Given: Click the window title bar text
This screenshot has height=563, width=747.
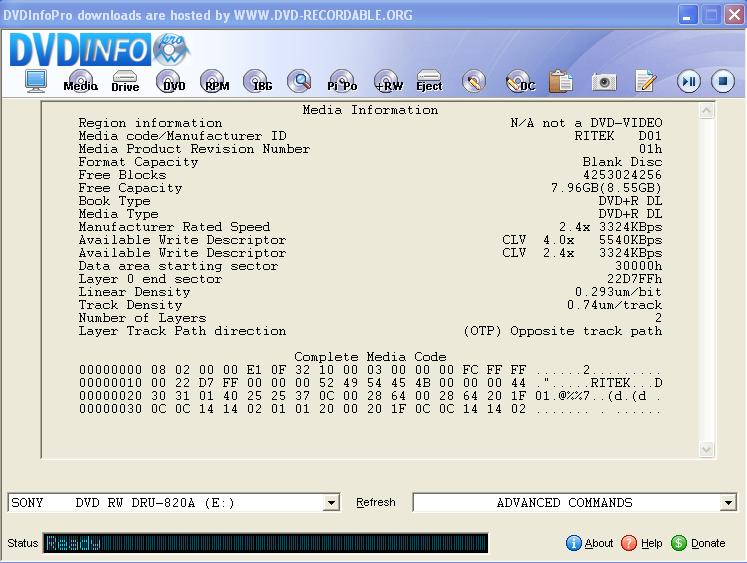Looking at the screenshot, I should 208,15.
